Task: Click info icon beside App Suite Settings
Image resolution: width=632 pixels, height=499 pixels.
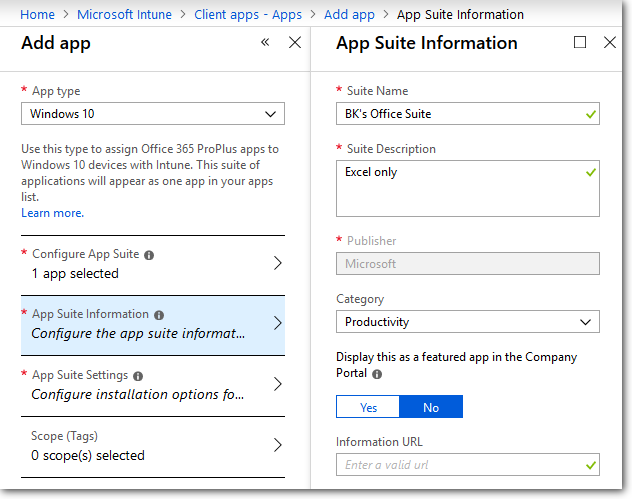Action: point(138,376)
